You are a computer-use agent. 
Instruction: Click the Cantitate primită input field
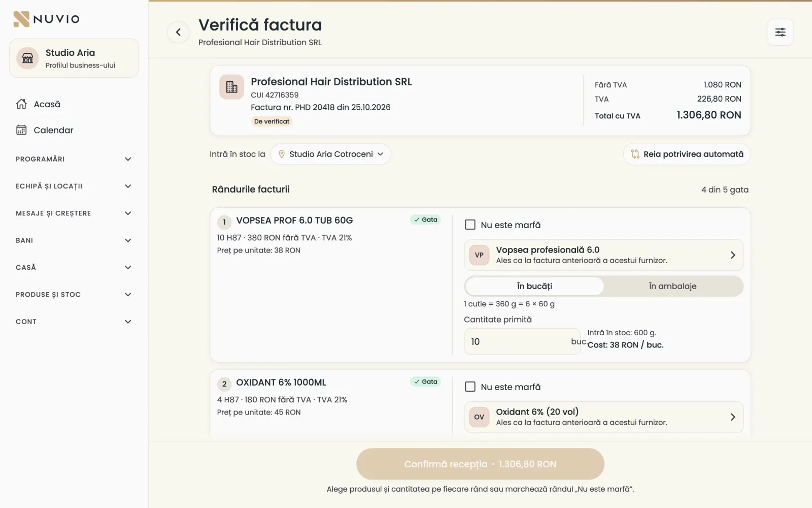point(522,341)
